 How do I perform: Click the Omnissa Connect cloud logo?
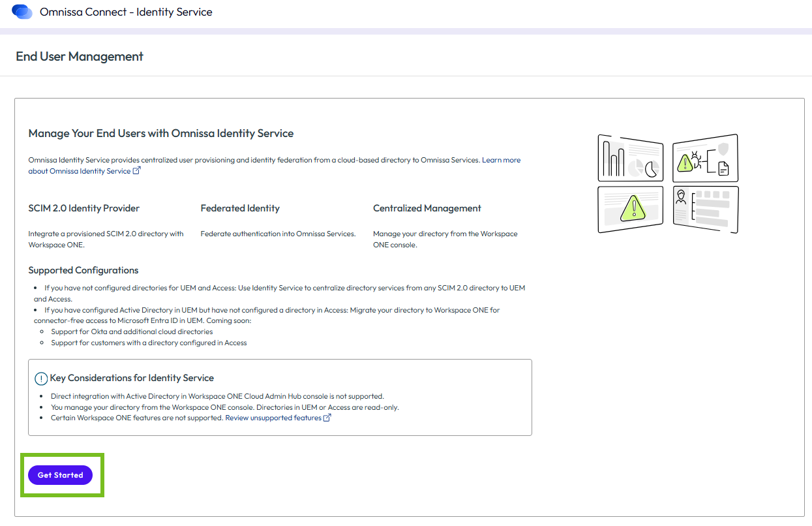pos(22,12)
